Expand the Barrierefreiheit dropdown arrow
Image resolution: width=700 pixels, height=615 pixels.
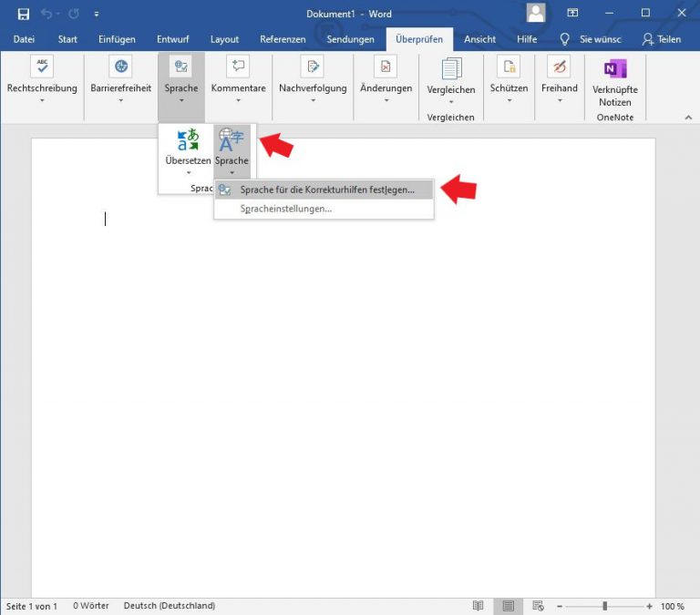click(121, 100)
